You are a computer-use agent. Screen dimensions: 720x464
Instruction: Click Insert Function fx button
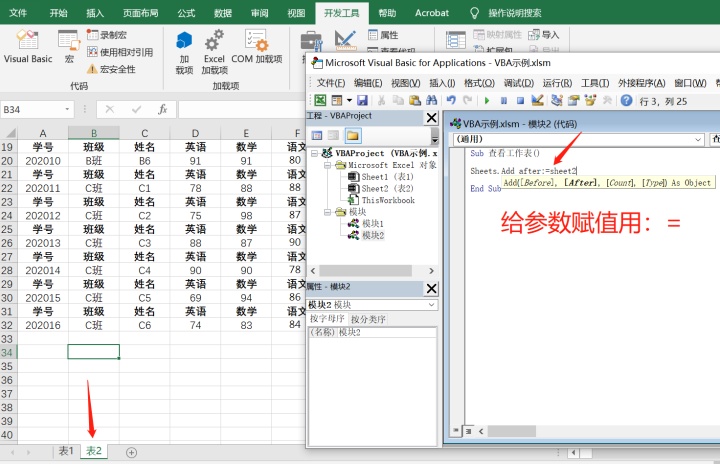pyautogui.click(x=163, y=109)
